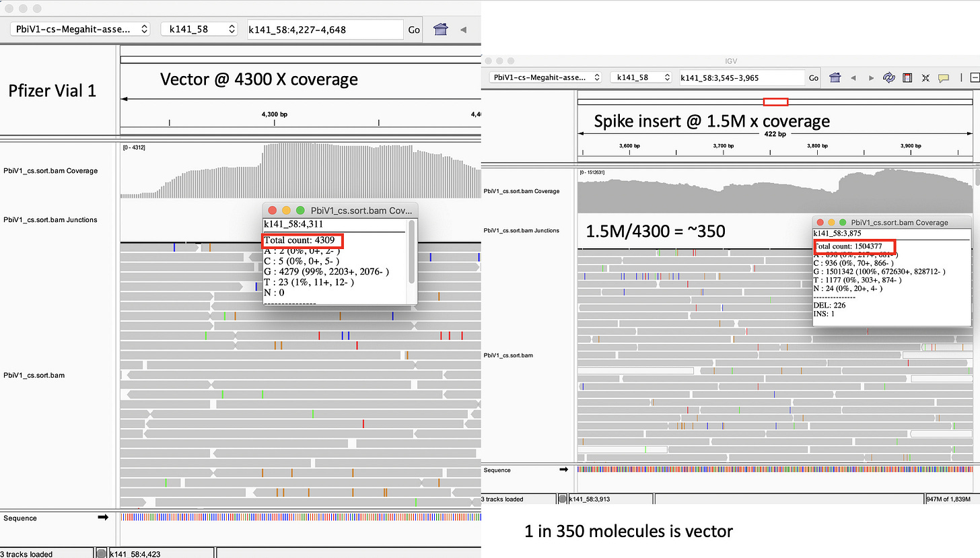Click status bar position 'k141_58:4,423'

pyautogui.click(x=135, y=554)
